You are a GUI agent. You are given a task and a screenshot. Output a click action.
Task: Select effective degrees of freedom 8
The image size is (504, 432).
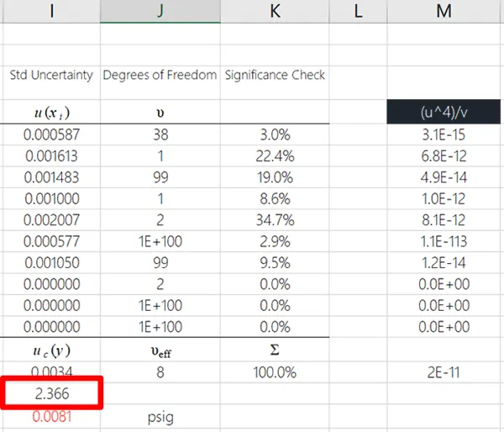pyautogui.click(x=160, y=372)
